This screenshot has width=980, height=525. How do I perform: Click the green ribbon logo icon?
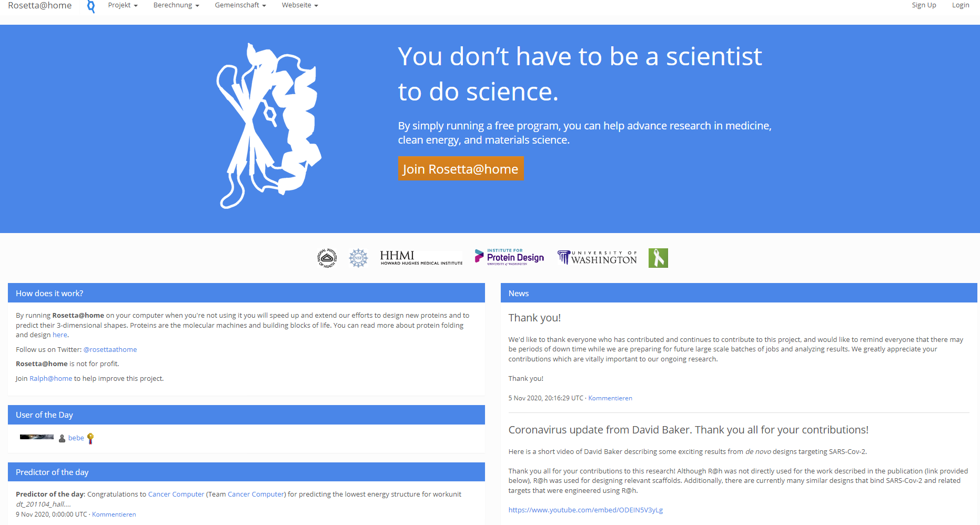[658, 258]
